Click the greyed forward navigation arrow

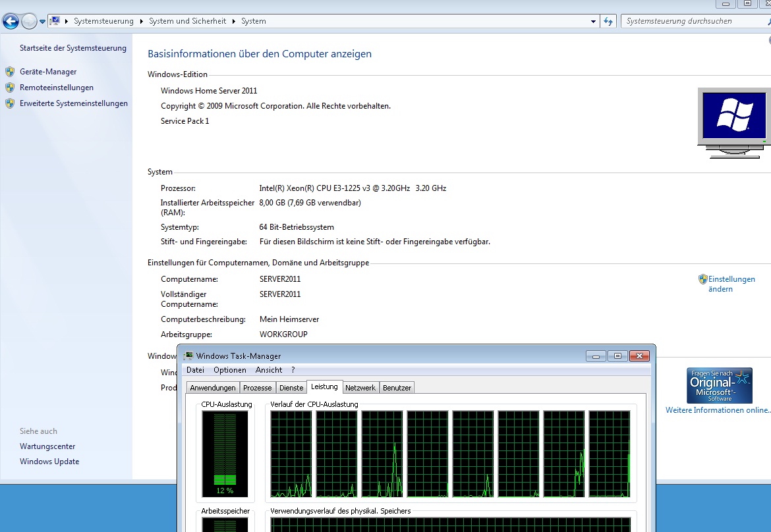pyautogui.click(x=30, y=21)
